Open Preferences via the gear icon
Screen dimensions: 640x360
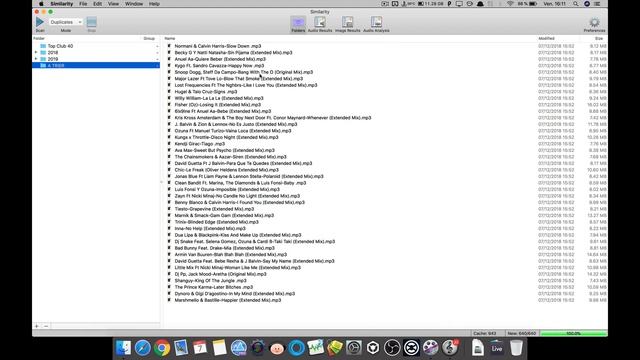594,22
